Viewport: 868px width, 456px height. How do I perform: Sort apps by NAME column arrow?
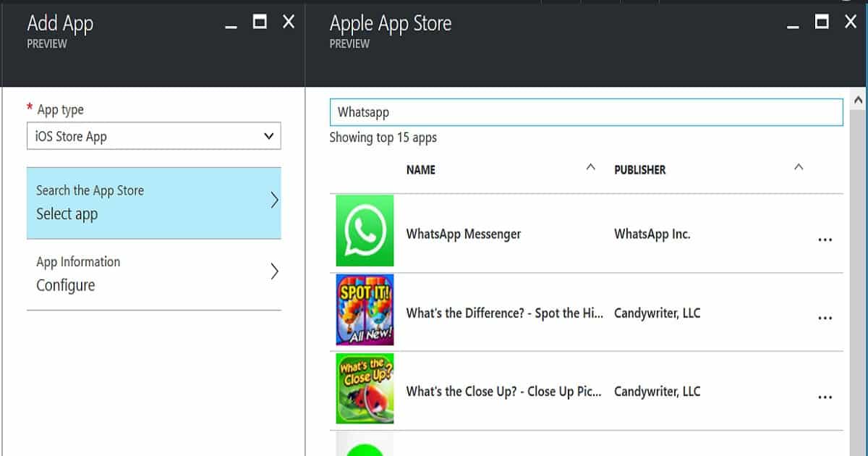click(x=590, y=167)
